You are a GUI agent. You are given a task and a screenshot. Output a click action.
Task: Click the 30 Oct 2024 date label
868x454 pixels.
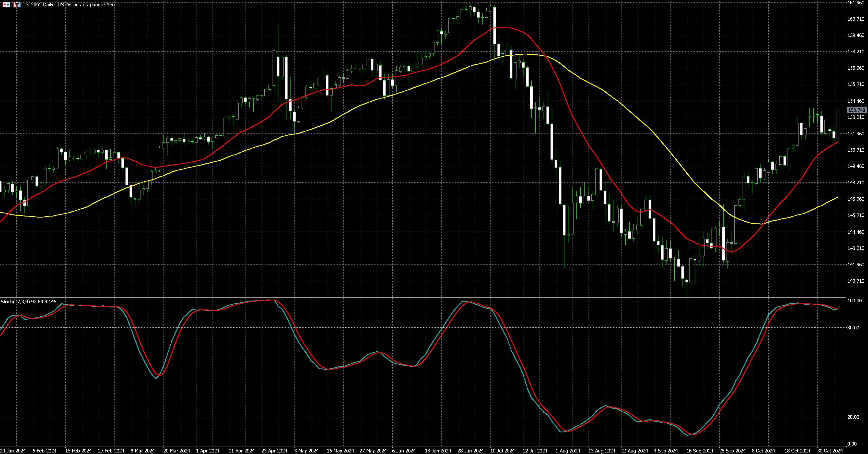tap(830, 451)
